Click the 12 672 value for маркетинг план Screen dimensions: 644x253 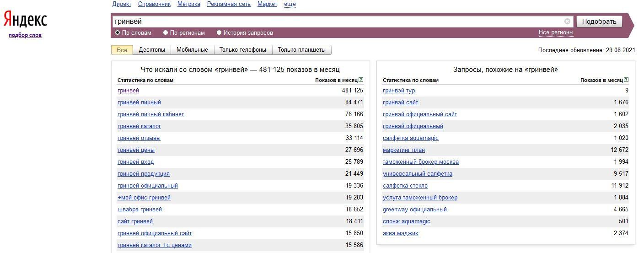tap(619, 150)
